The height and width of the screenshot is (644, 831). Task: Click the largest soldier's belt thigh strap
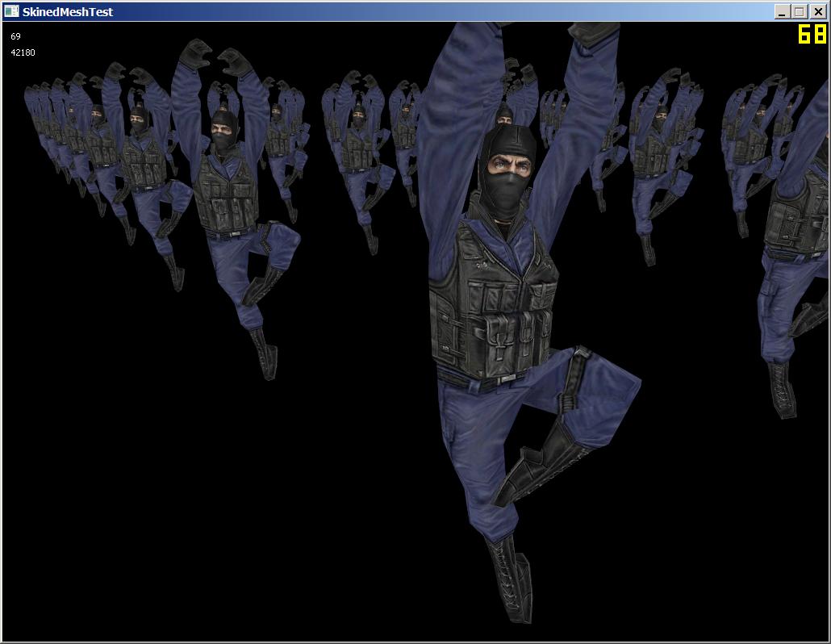point(574,379)
